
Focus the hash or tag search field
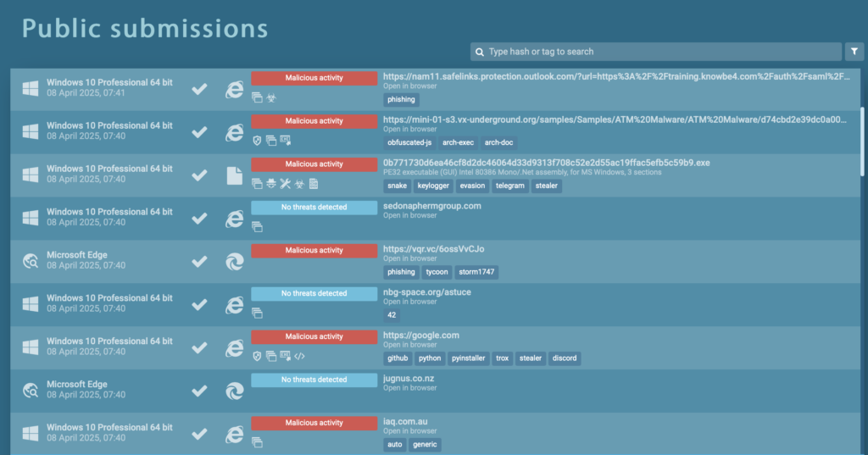coord(656,52)
